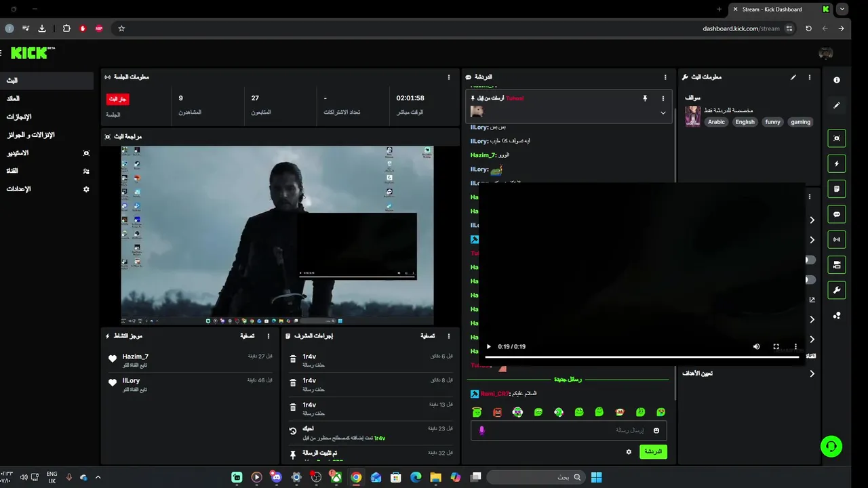Open overlay video more options
Screen dimensions: 868x488
(x=795, y=346)
